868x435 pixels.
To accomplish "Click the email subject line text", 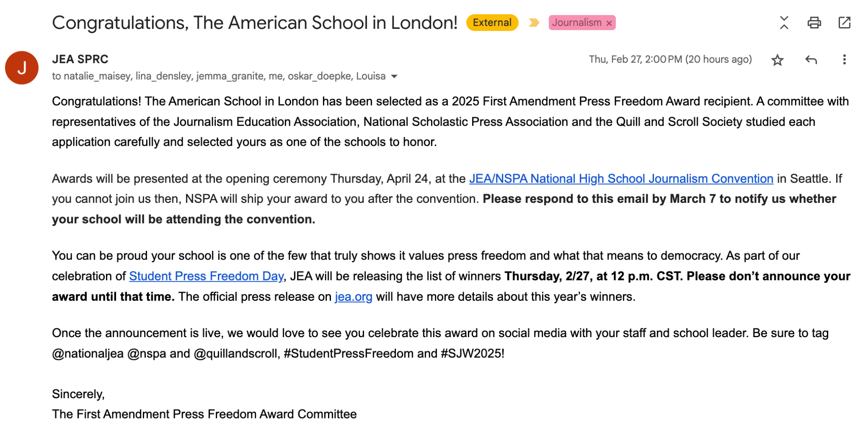I will [255, 22].
